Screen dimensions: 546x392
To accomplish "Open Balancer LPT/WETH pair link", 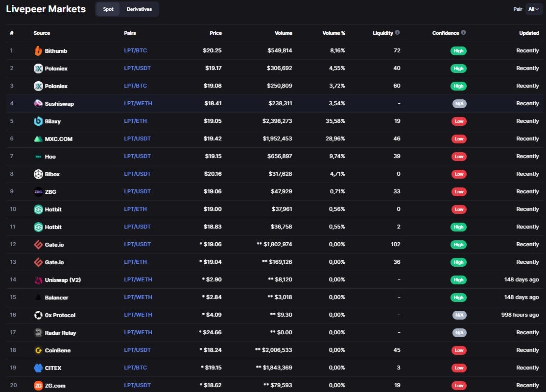I will click(x=138, y=298).
